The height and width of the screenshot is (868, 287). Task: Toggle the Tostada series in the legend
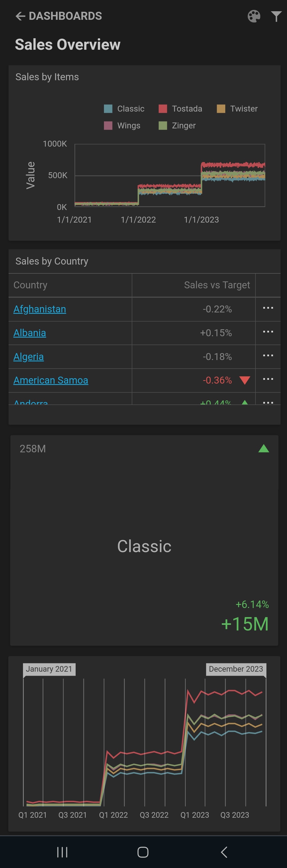pyautogui.click(x=181, y=109)
